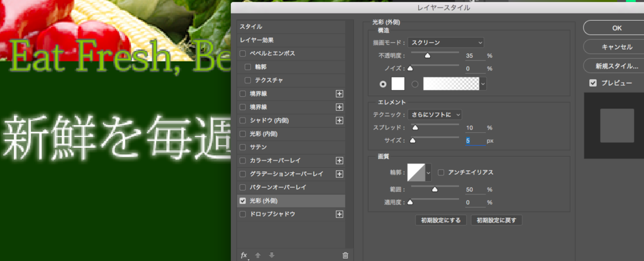Click the サイズ value field showing 5
The height and width of the screenshot is (261, 644).
[475, 141]
